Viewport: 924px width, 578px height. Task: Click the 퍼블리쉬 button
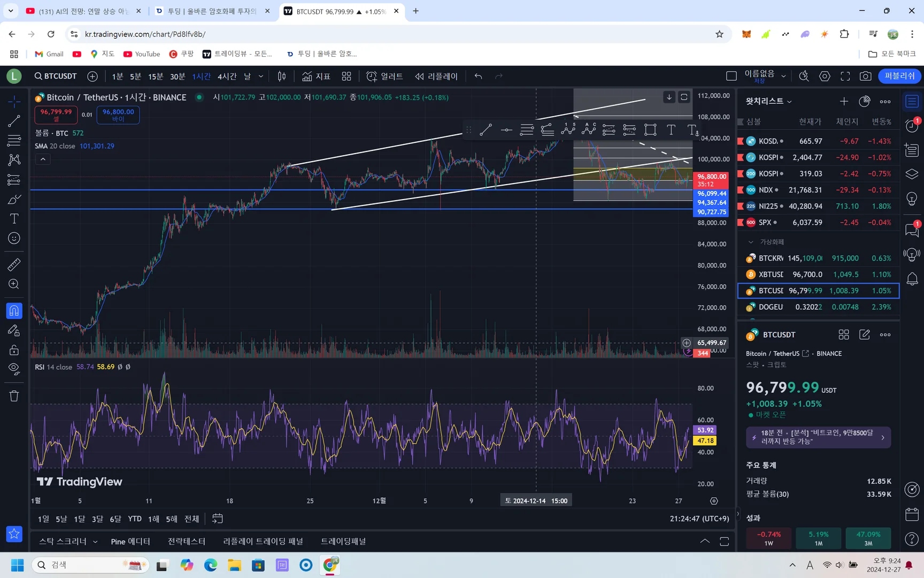click(x=899, y=77)
